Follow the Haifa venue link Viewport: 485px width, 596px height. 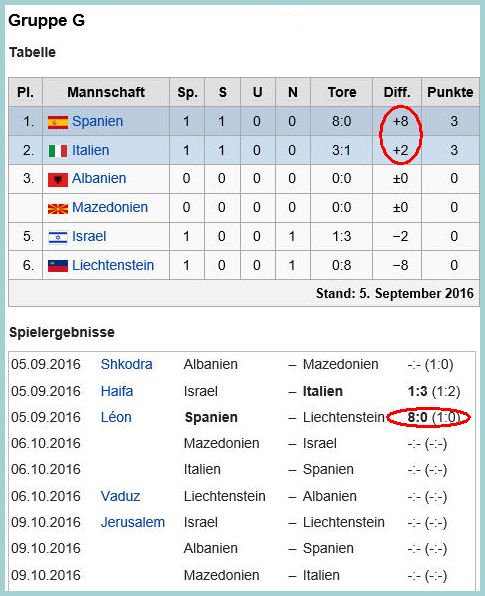click(117, 391)
